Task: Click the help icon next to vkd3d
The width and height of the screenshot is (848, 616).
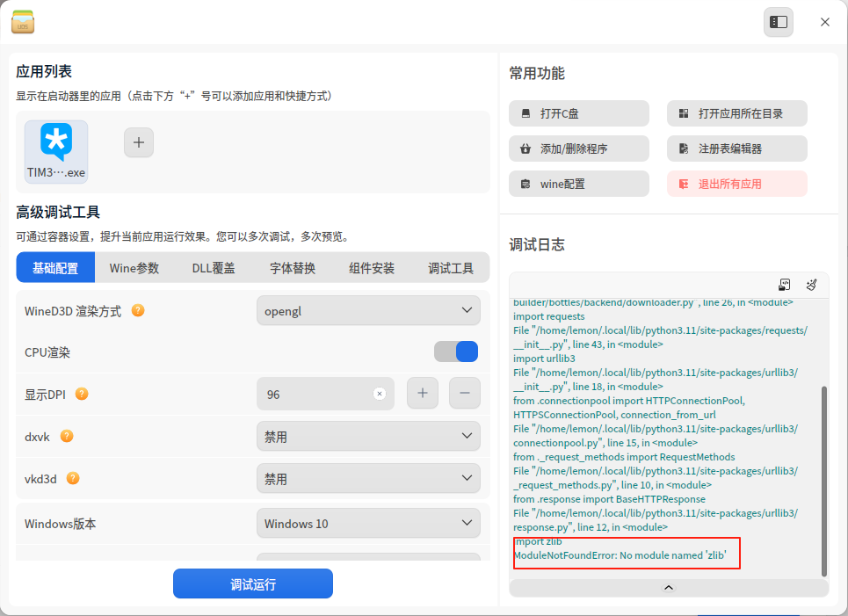Action: tap(73, 478)
